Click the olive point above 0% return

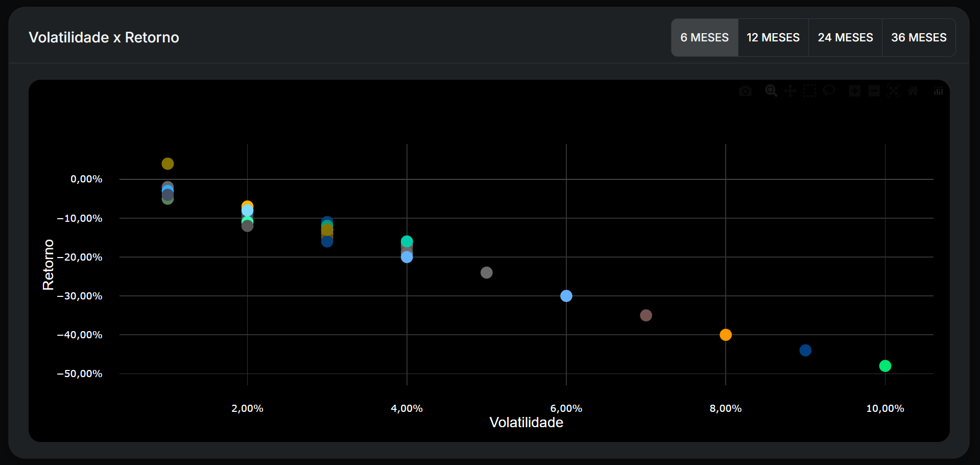pyautogui.click(x=168, y=164)
